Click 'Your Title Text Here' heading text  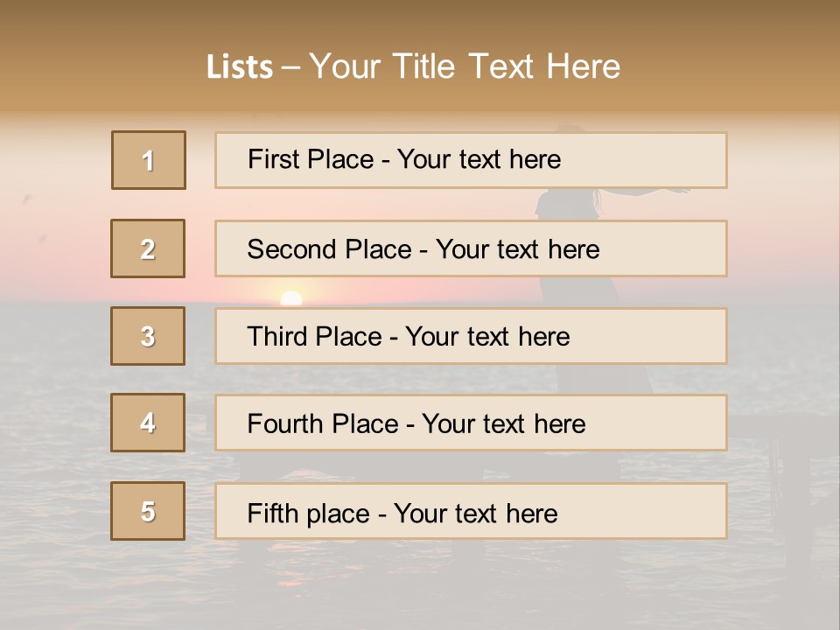click(x=465, y=66)
